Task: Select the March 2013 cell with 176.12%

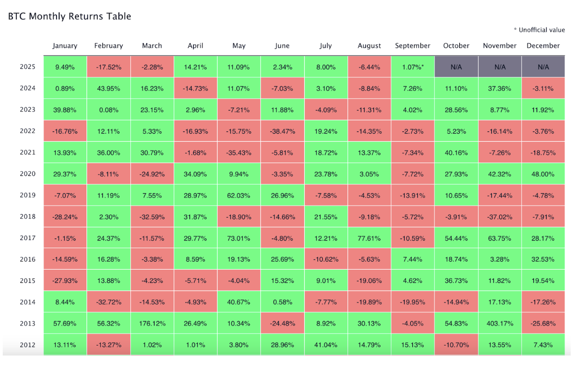Action: tap(152, 324)
